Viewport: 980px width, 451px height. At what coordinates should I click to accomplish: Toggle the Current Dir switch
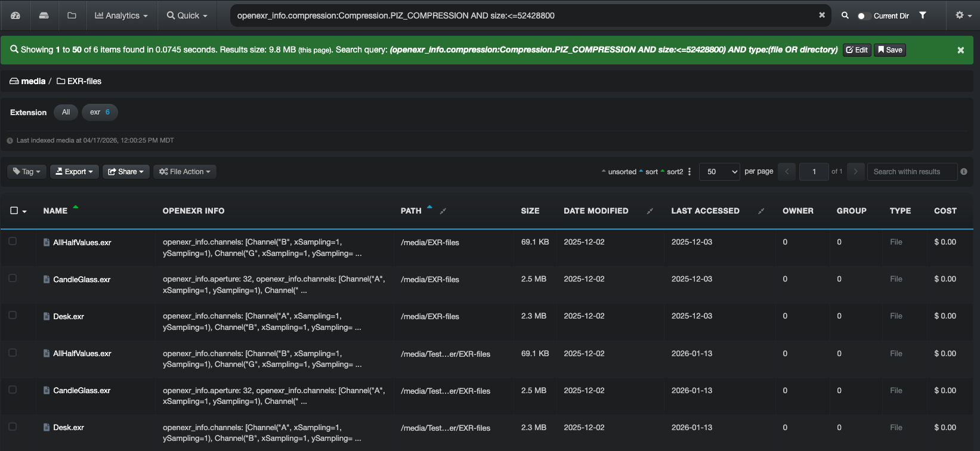(863, 16)
